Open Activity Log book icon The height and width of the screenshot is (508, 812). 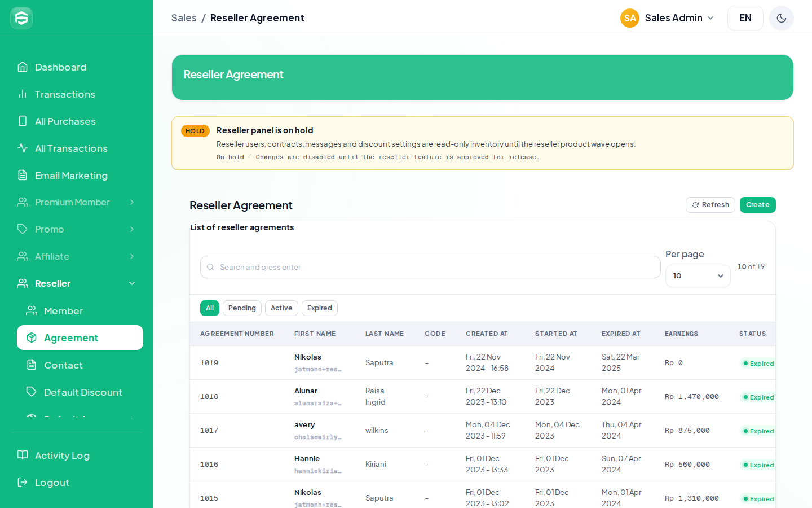point(23,455)
